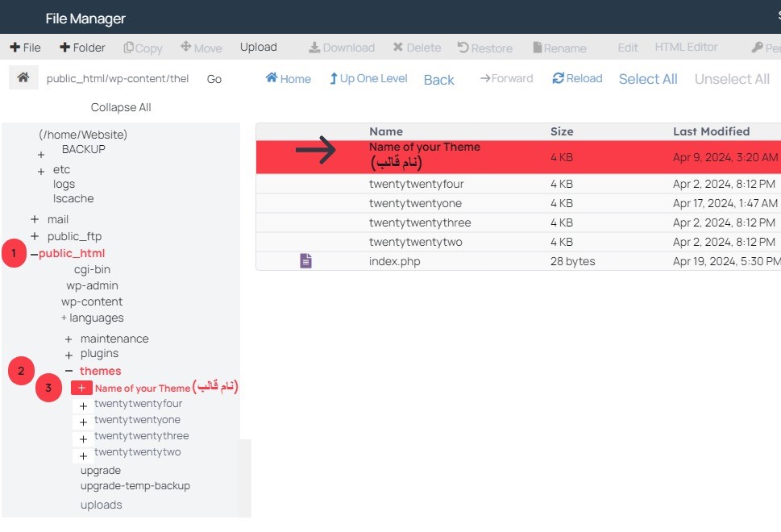Collapse the themes folder in tree
Image resolution: width=781 pixels, height=532 pixels.
pyautogui.click(x=69, y=371)
